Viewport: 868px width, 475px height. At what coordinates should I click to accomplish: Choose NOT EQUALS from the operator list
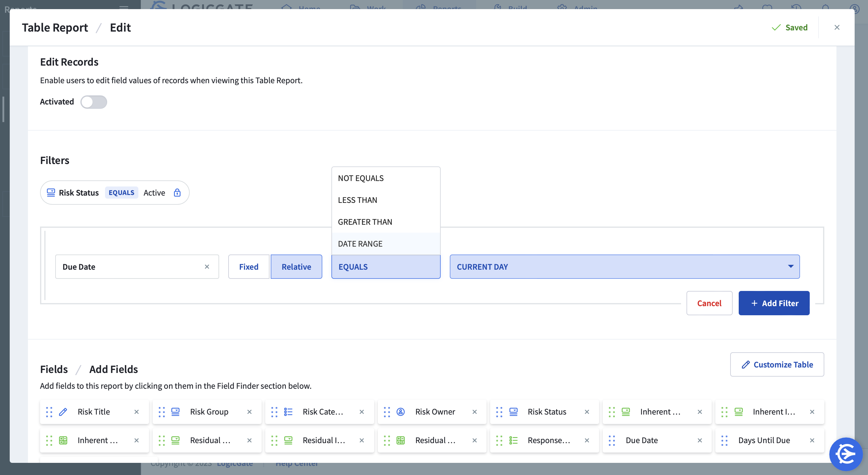[361, 178]
